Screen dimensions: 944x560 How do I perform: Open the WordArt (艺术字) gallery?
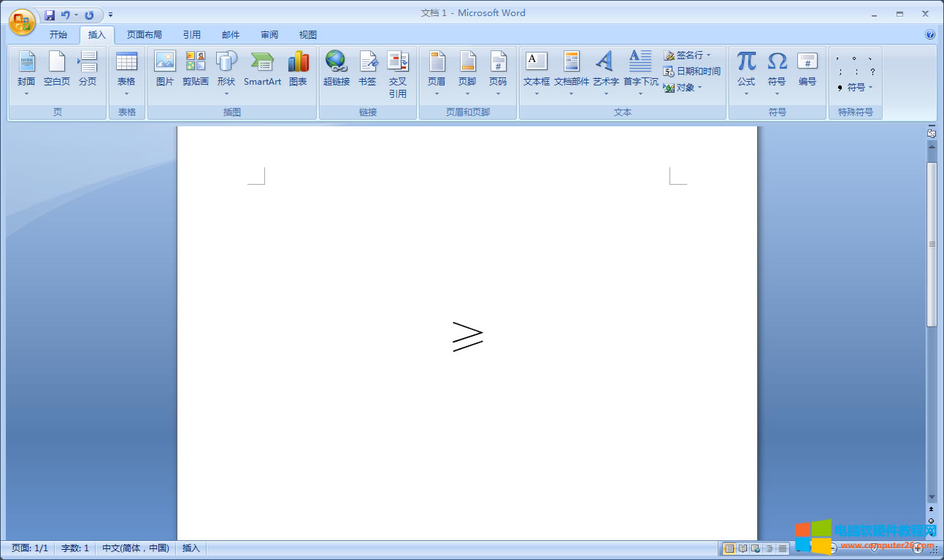pyautogui.click(x=605, y=73)
